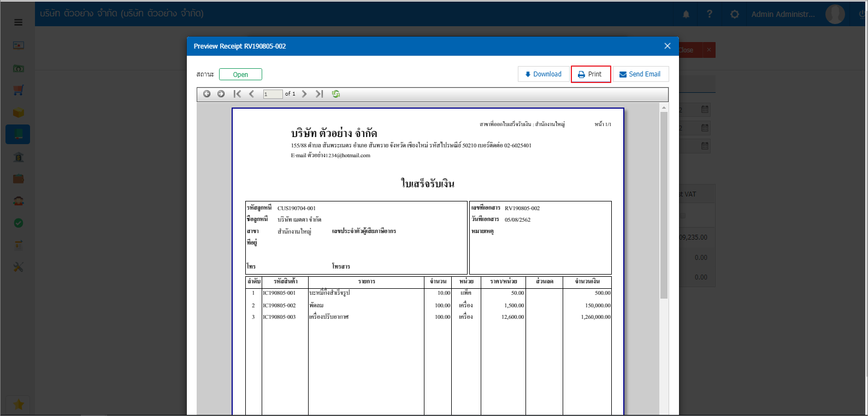Go to the next report page
The height and width of the screenshot is (416, 868).
coord(305,94)
